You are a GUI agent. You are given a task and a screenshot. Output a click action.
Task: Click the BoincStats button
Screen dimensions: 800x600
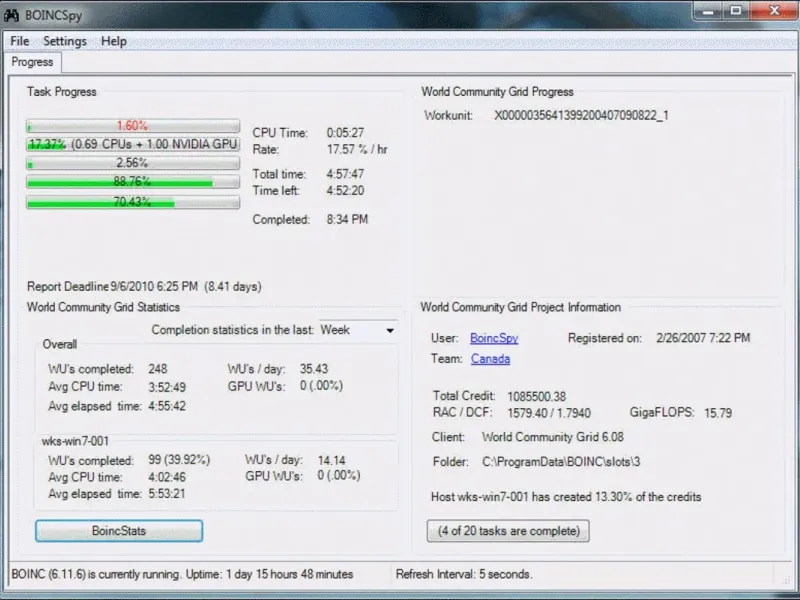[119, 531]
